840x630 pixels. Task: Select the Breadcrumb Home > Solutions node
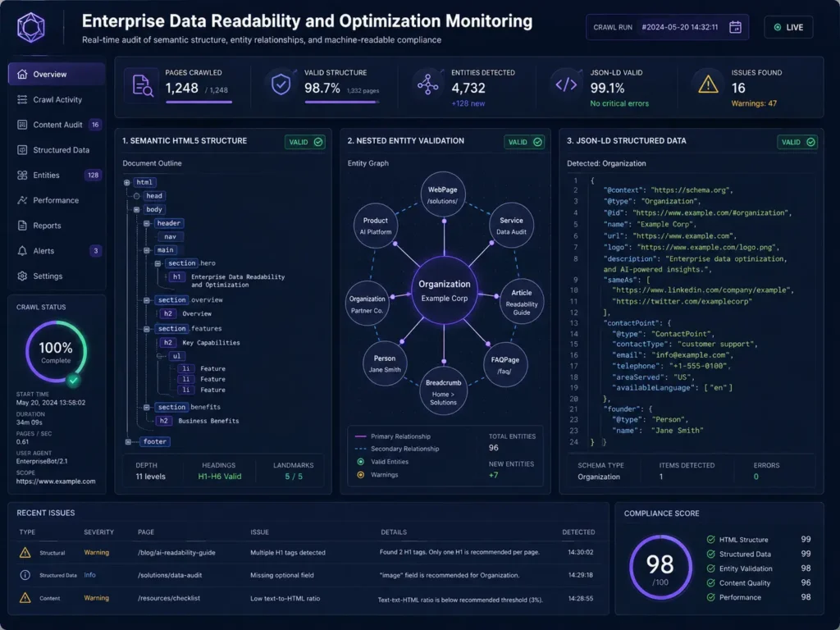[443, 391]
